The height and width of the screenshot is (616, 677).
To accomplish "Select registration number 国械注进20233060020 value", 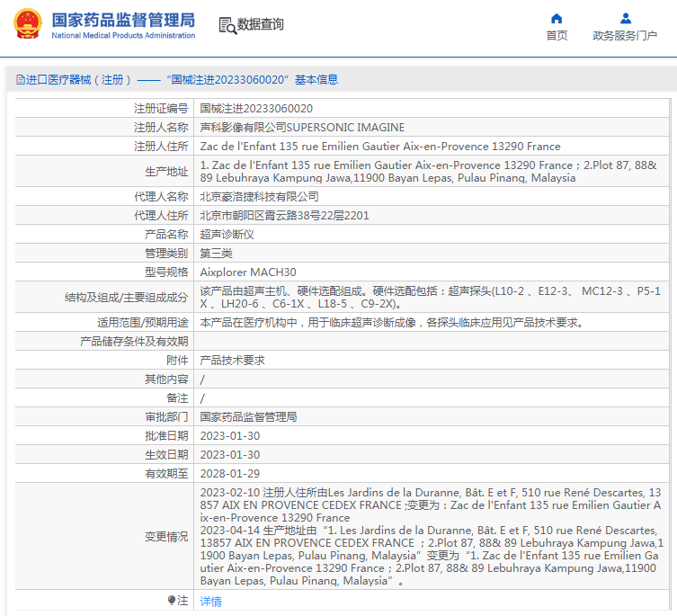I will [256, 109].
